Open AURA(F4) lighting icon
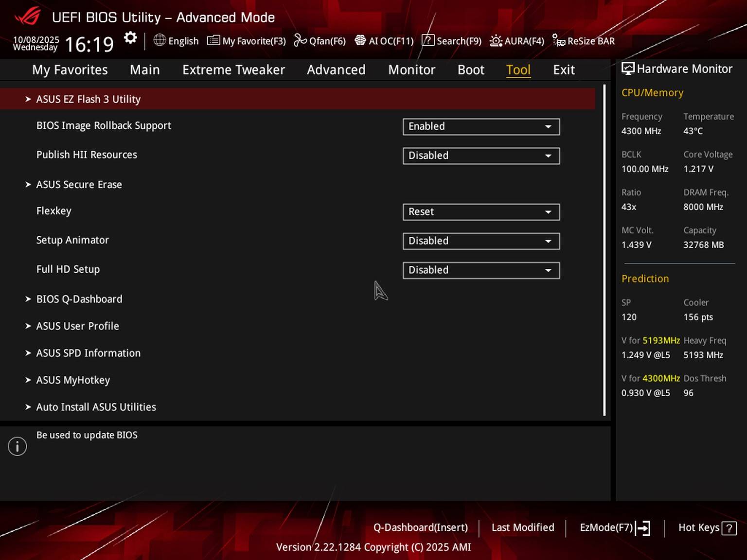 tap(496, 41)
